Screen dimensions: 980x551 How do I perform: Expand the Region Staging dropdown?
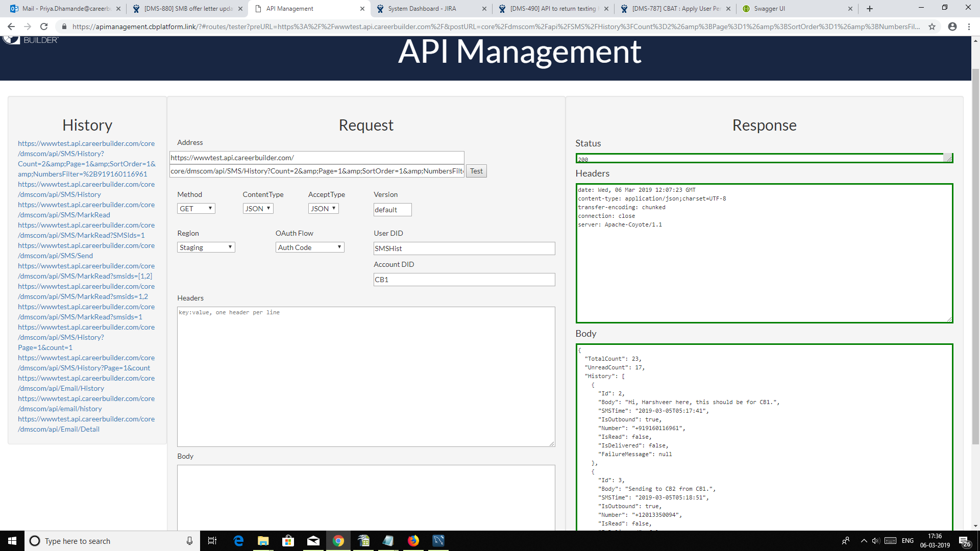click(x=206, y=247)
